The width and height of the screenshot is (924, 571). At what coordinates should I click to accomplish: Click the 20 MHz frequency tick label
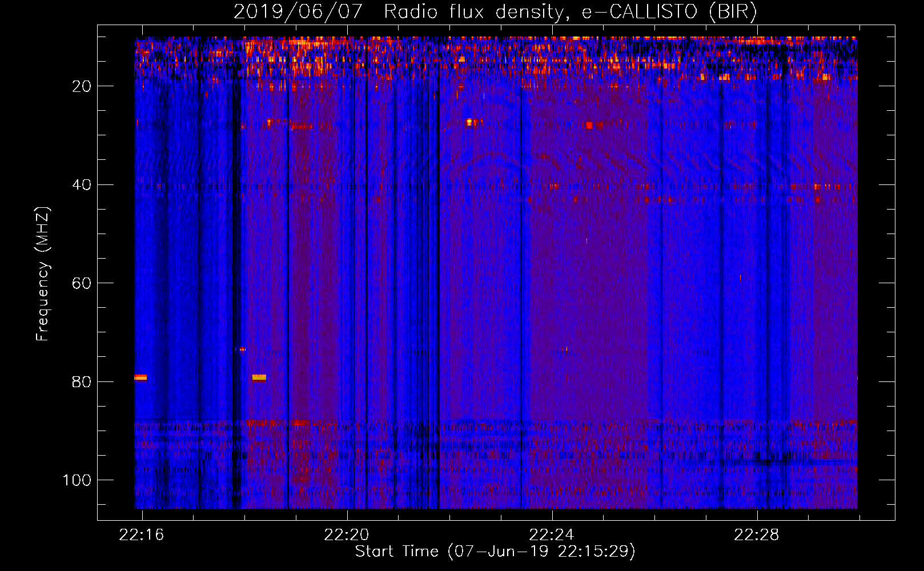tap(82, 86)
